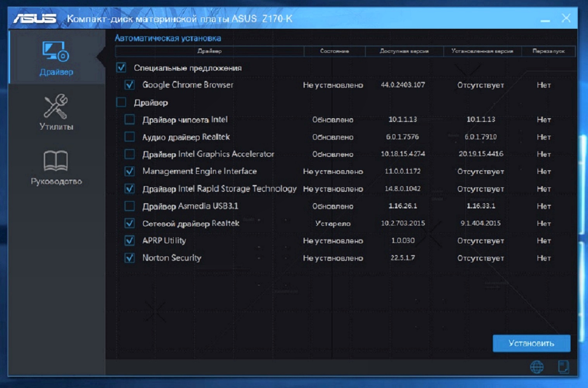The width and height of the screenshot is (588, 388).
Task: Click APRP version 1.0.030 cell
Action: pos(403,241)
